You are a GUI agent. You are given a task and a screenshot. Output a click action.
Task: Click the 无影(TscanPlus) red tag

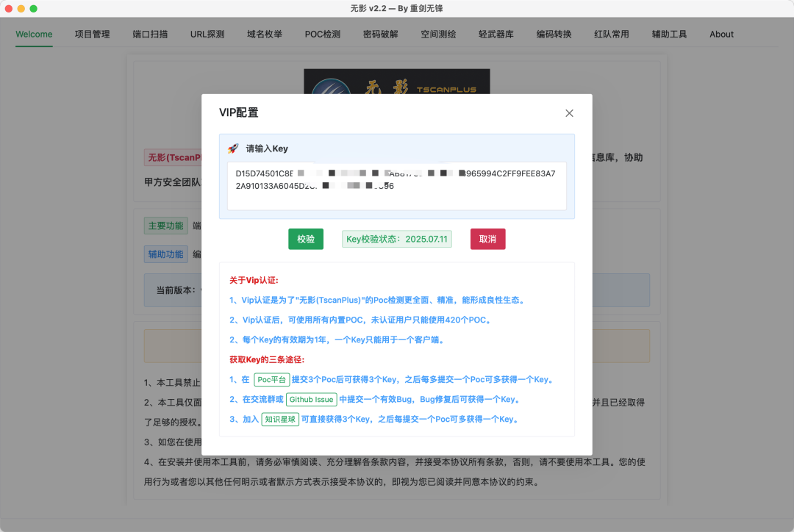click(174, 157)
